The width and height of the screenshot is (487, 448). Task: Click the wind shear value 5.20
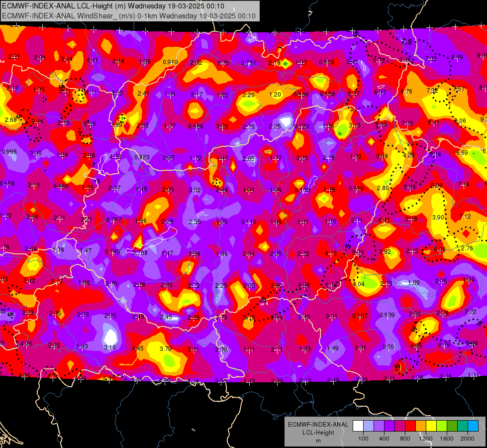(x=358, y=252)
